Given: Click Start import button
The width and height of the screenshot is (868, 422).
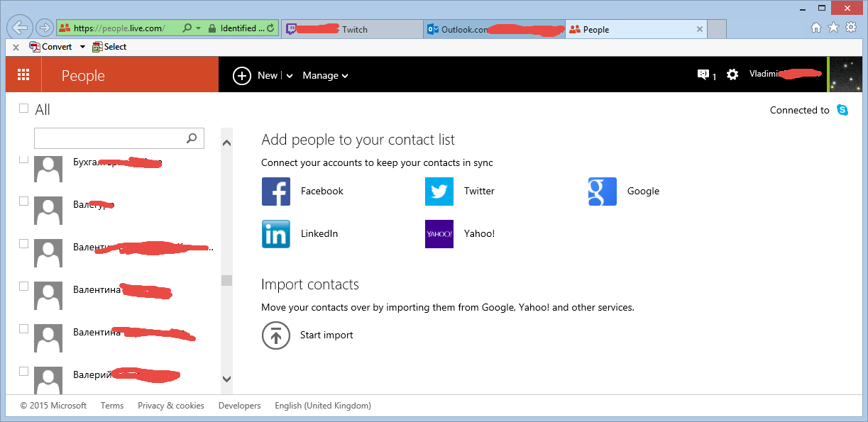Looking at the screenshot, I should tap(307, 335).
